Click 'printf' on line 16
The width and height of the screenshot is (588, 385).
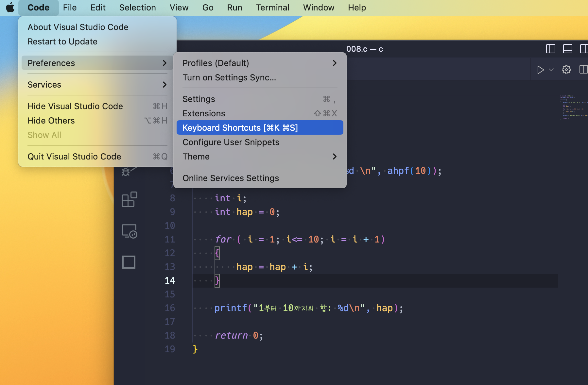[231, 308]
